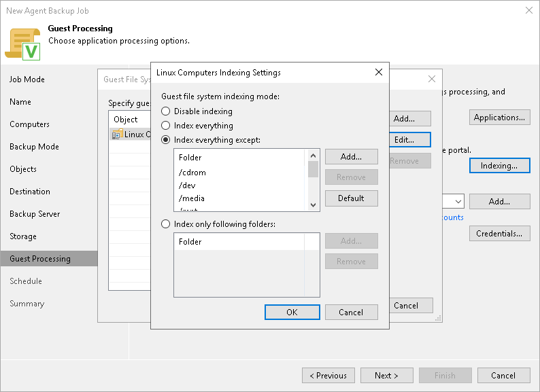
Task: Click Add in the Guest File System dialog
Action: (410, 119)
